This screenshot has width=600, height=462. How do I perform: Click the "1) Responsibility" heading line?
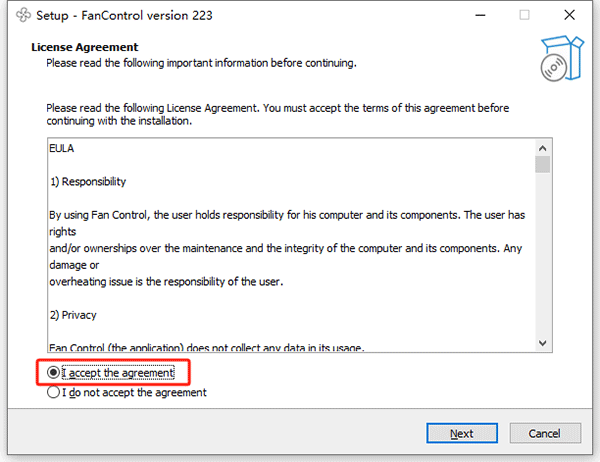tap(88, 182)
